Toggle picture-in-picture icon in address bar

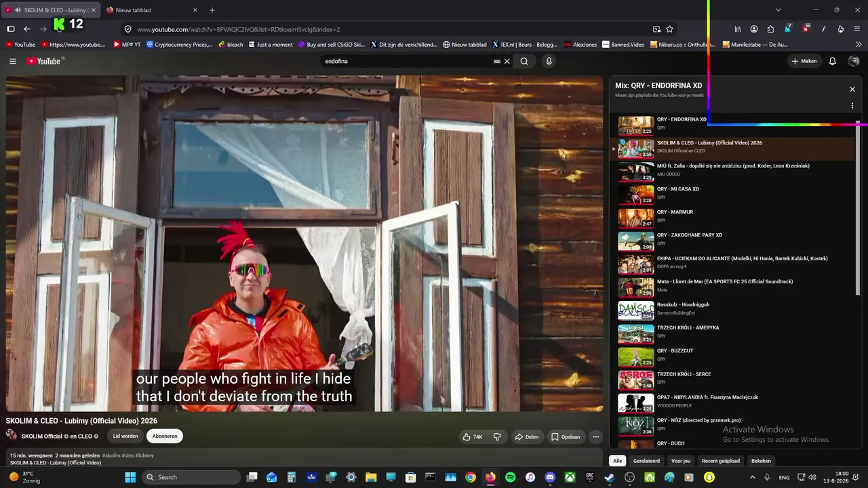coord(656,29)
